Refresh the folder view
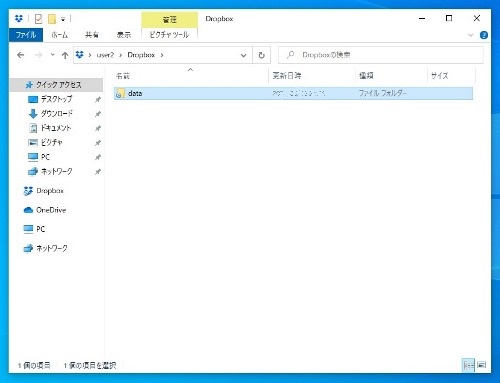The width and height of the screenshot is (500, 383). 262,55
